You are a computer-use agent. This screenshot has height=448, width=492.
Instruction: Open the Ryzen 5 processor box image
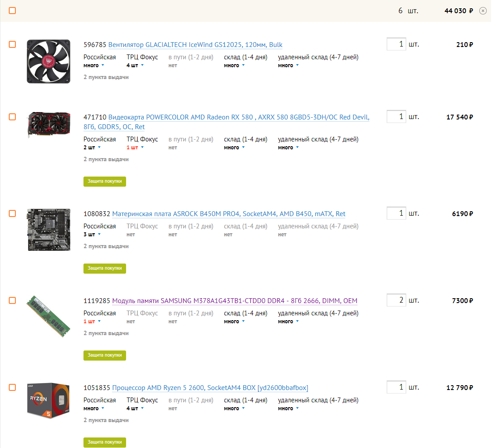49,401
